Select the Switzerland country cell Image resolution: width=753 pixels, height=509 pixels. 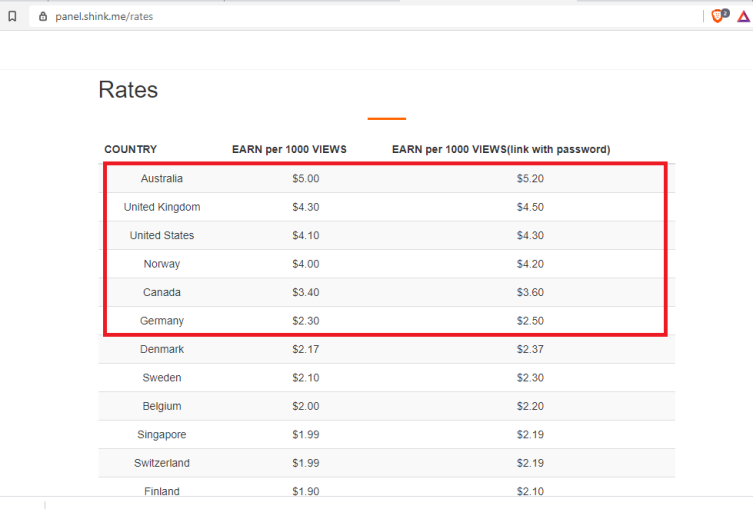[162, 463]
